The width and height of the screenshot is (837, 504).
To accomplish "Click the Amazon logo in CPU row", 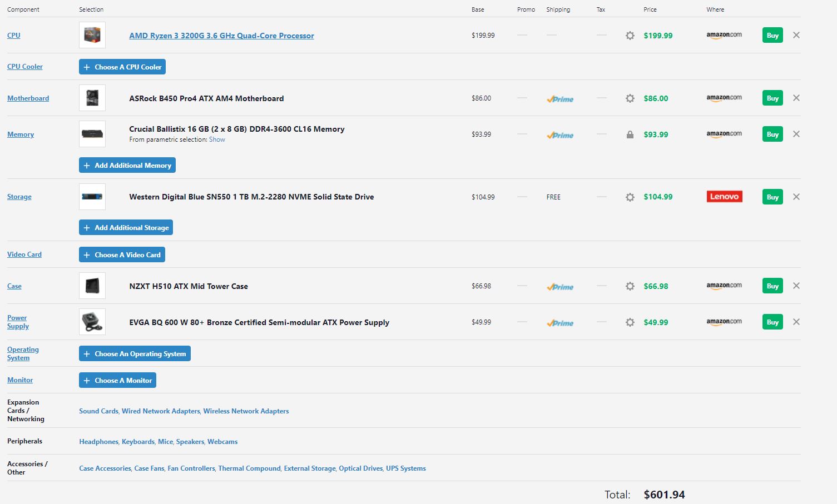I will click(724, 35).
